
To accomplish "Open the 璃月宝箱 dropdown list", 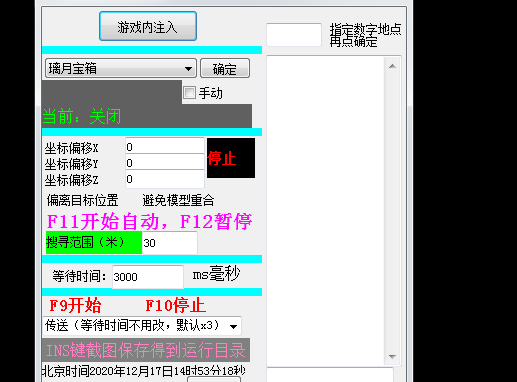I will coord(121,69).
